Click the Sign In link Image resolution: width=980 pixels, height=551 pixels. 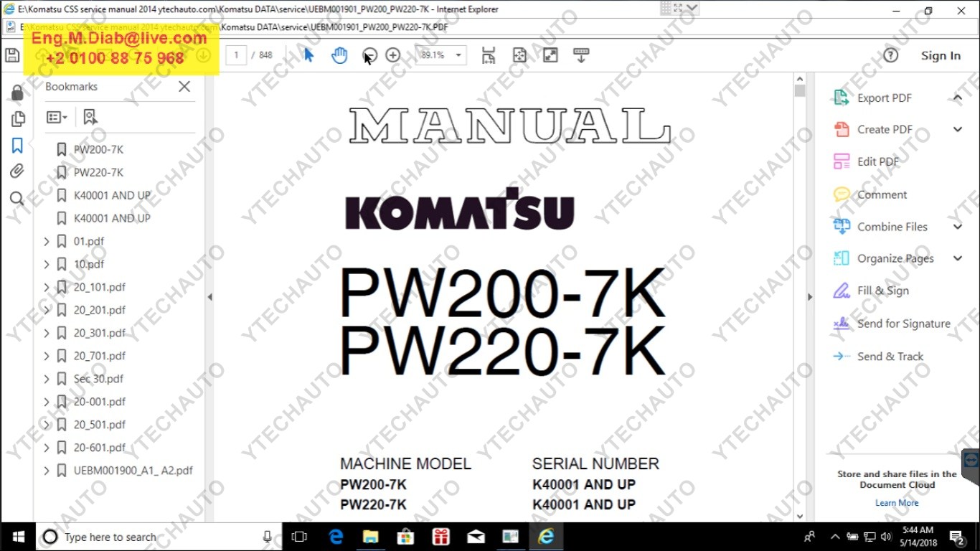[x=941, y=55]
